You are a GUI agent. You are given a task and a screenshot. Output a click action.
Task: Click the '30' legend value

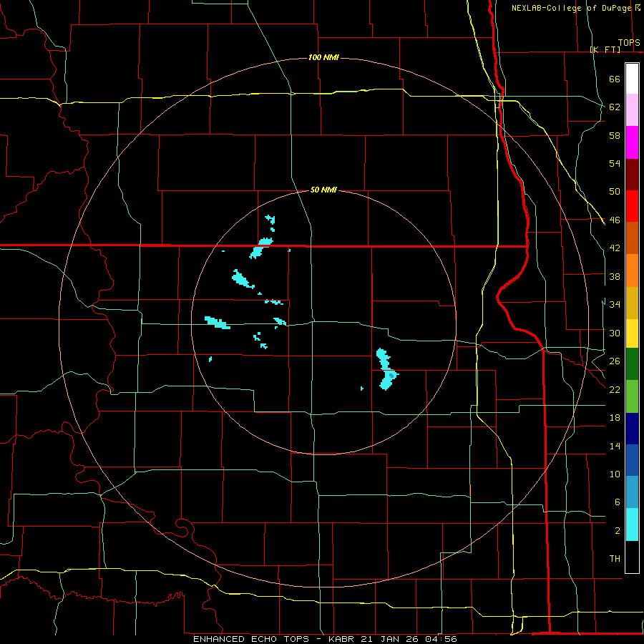click(615, 333)
